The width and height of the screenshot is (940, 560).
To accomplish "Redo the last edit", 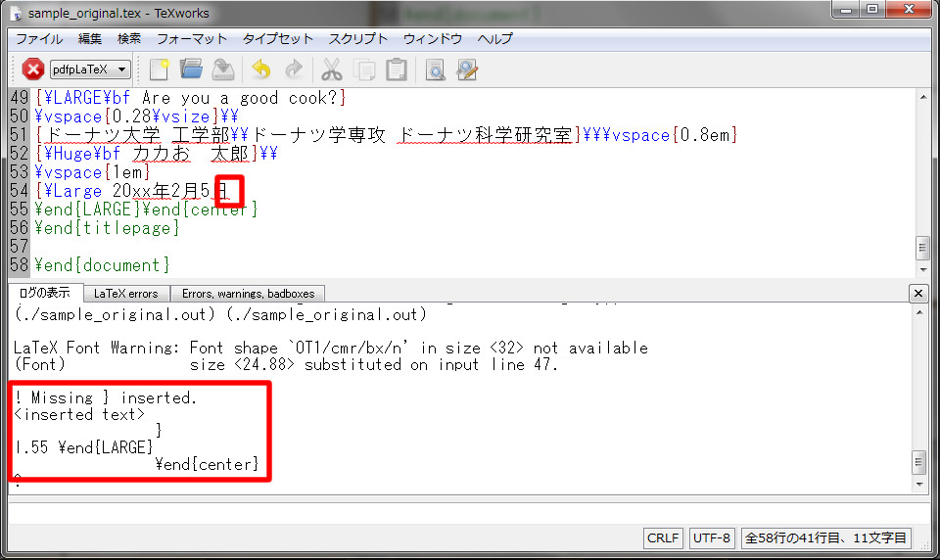I will pyautogui.click(x=294, y=70).
